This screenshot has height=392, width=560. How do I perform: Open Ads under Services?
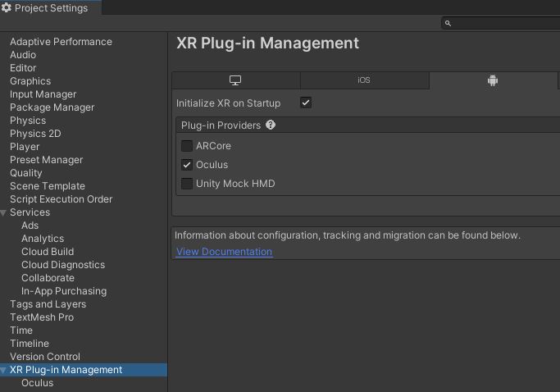[x=30, y=226]
